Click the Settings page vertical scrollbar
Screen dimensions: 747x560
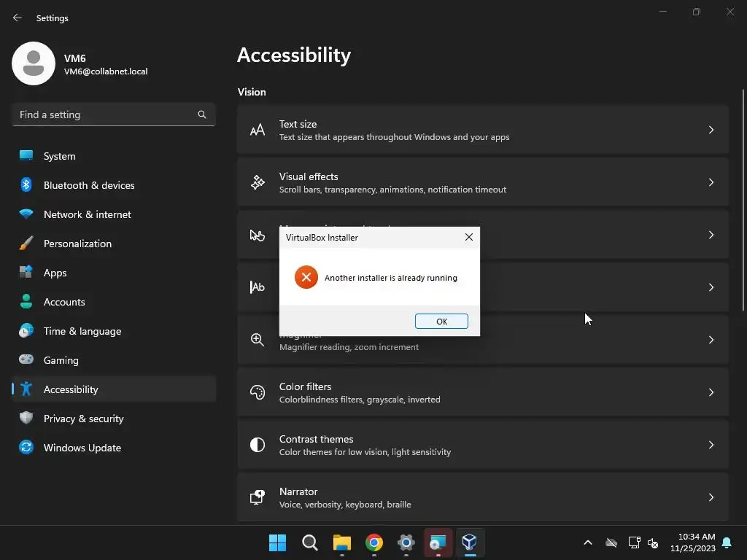click(743, 200)
